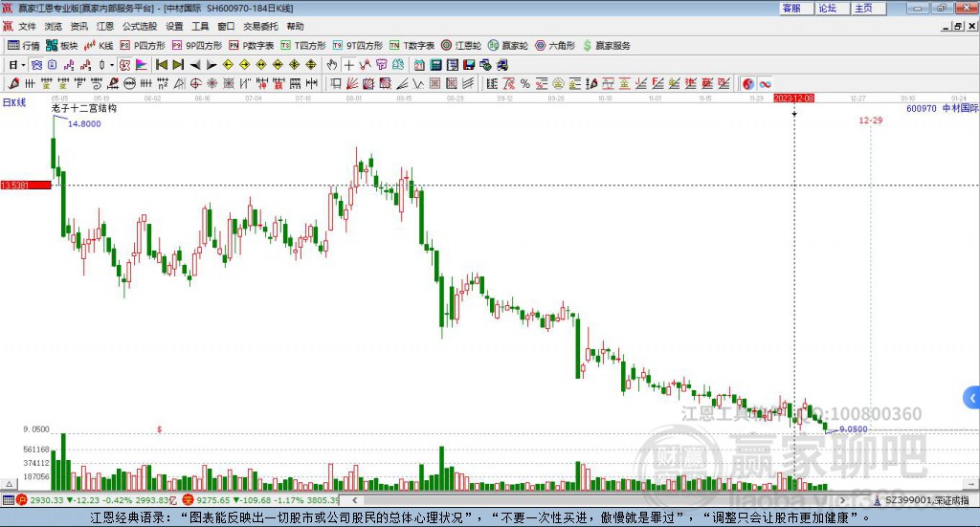The width and height of the screenshot is (980, 527).
Task: Click the red-blue yin-yang icon
Action: tap(748, 83)
